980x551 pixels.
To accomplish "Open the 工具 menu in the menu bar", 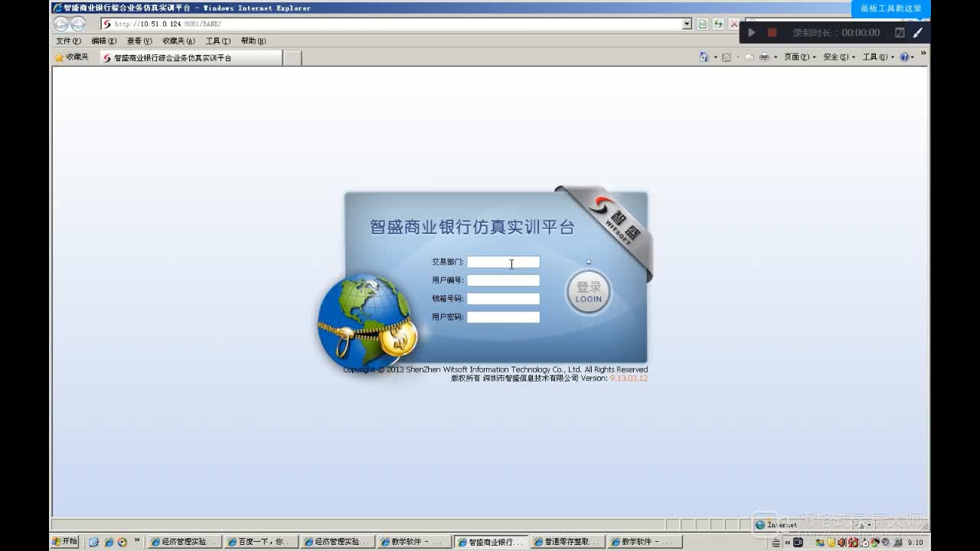I will click(217, 41).
